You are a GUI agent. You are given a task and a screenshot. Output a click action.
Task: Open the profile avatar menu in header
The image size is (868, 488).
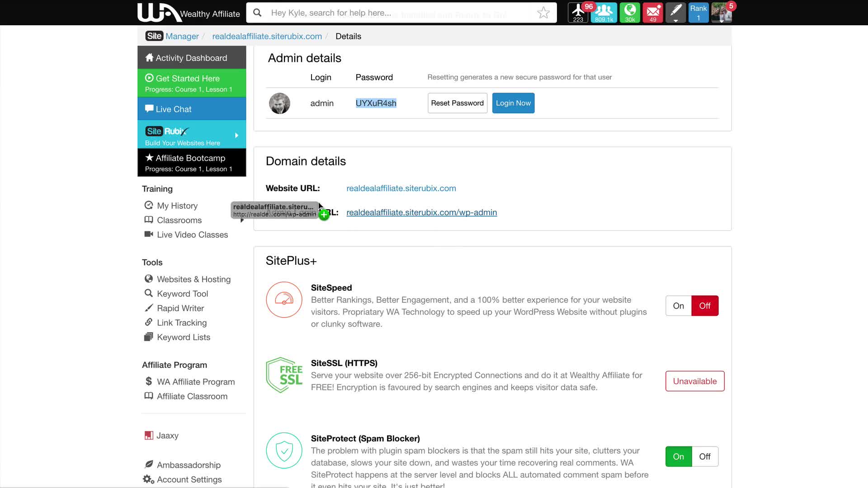tap(721, 14)
